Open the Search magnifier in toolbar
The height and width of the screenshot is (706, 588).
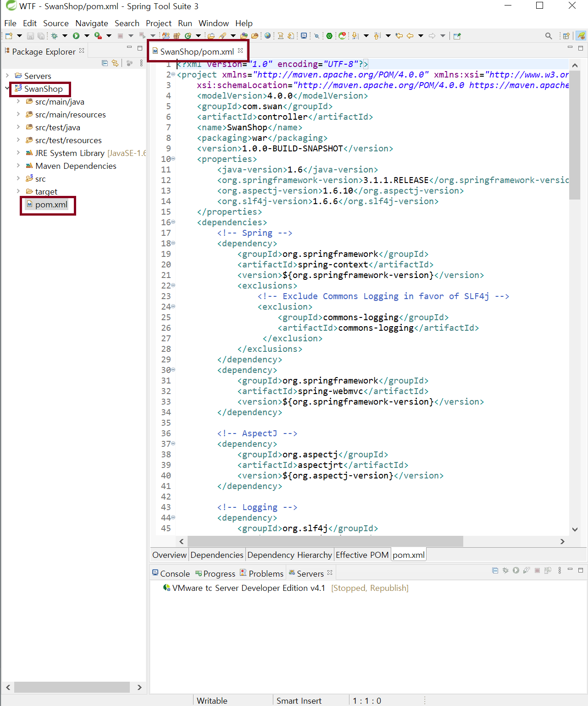point(549,36)
